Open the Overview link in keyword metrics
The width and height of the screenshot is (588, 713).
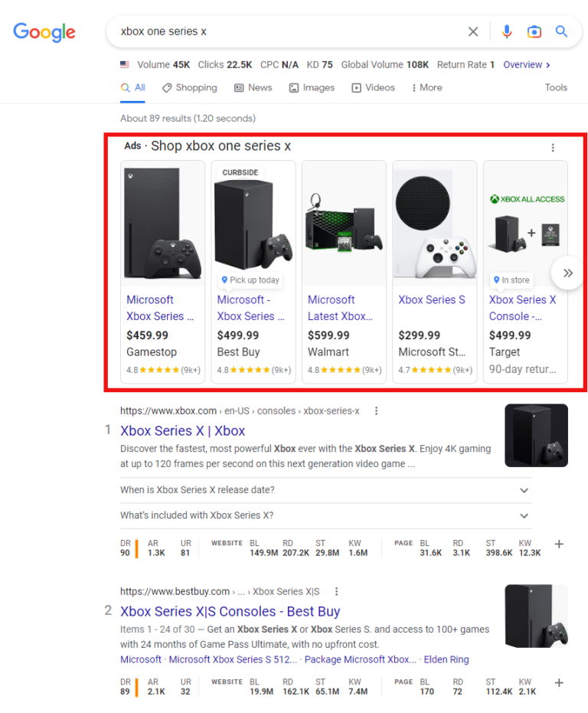527,64
